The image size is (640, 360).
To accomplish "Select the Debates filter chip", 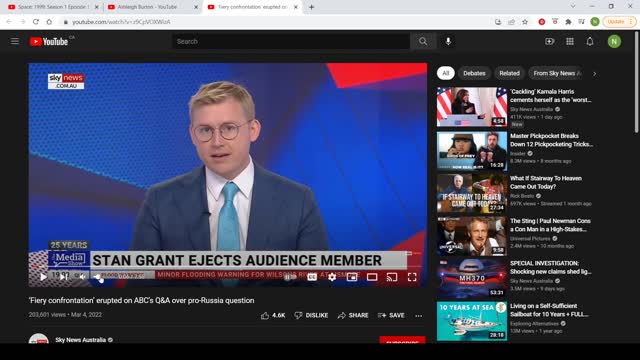I will point(474,73).
